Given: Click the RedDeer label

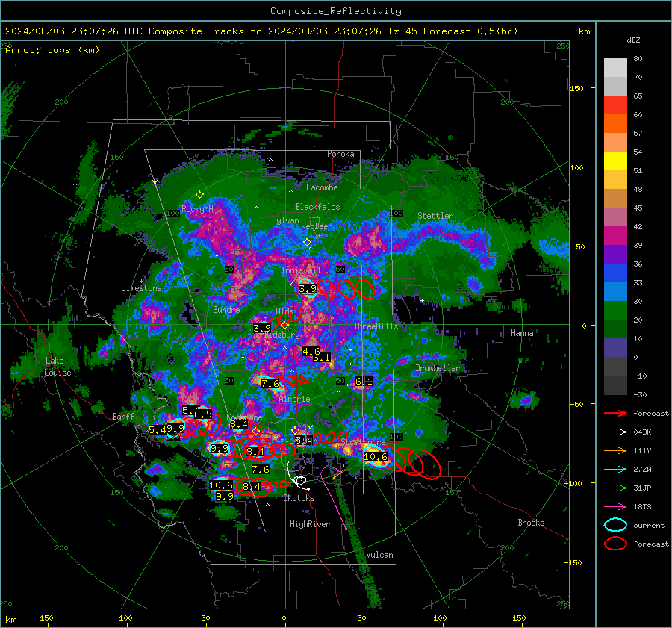Looking at the screenshot, I should [x=317, y=226].
